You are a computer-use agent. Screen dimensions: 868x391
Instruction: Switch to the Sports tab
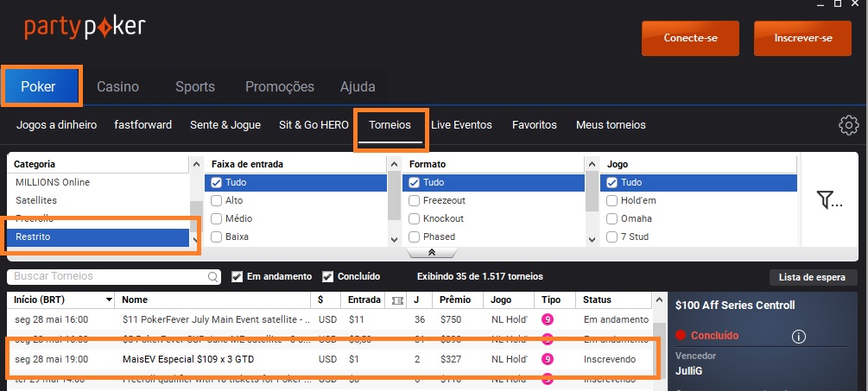(x=195, y=87)
